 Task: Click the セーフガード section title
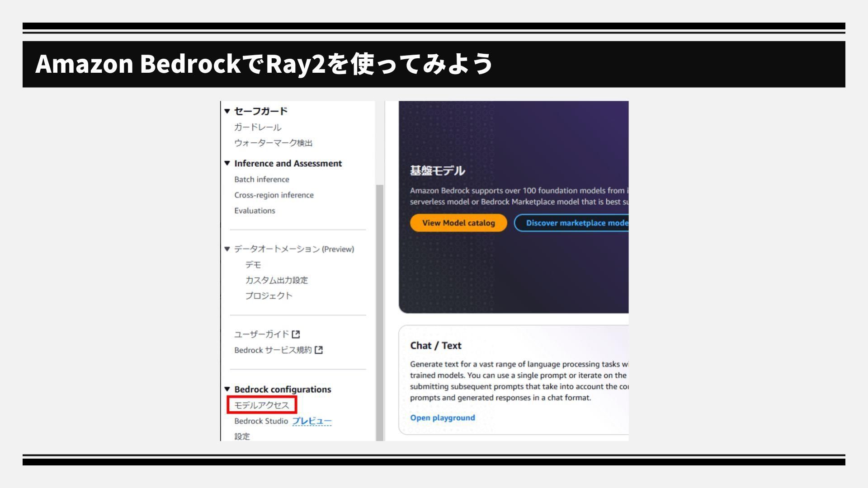point(261,111)
